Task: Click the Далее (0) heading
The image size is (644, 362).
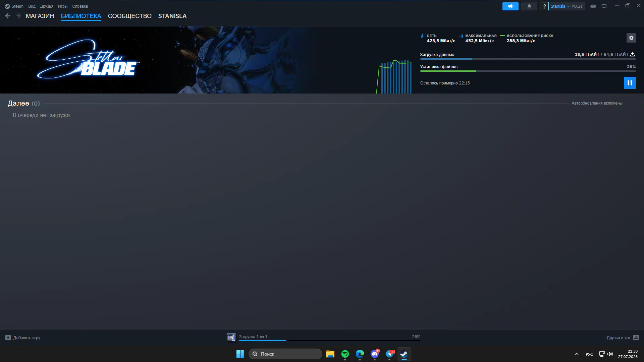Action: pyautogui.click(x=24, y=103)
